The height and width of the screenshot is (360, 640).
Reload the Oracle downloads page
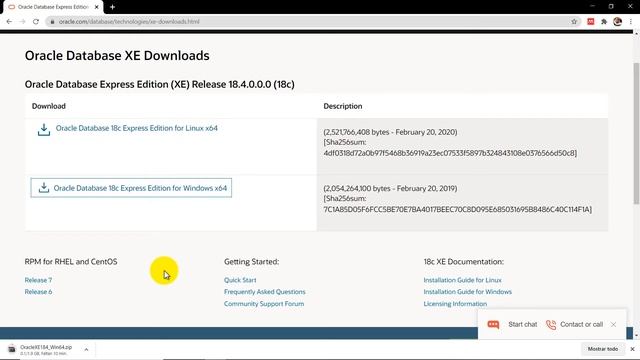pyautogui.click(x=36, y=22)
